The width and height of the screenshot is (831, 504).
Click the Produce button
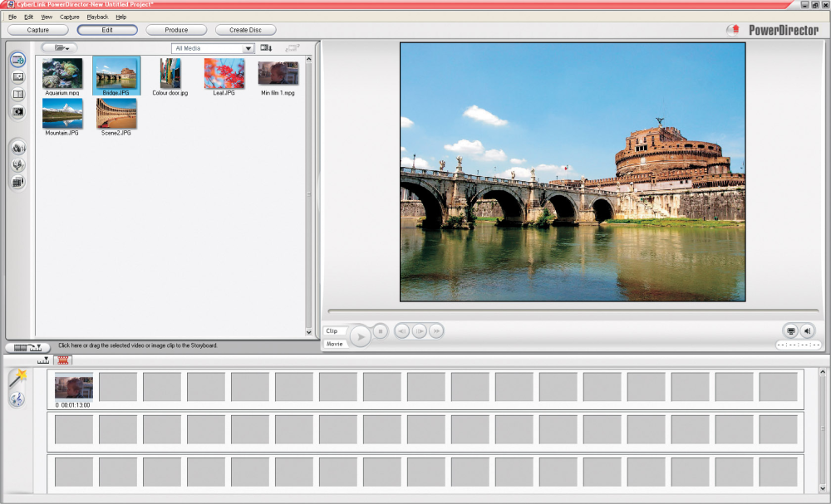click(x=176, y=30)
